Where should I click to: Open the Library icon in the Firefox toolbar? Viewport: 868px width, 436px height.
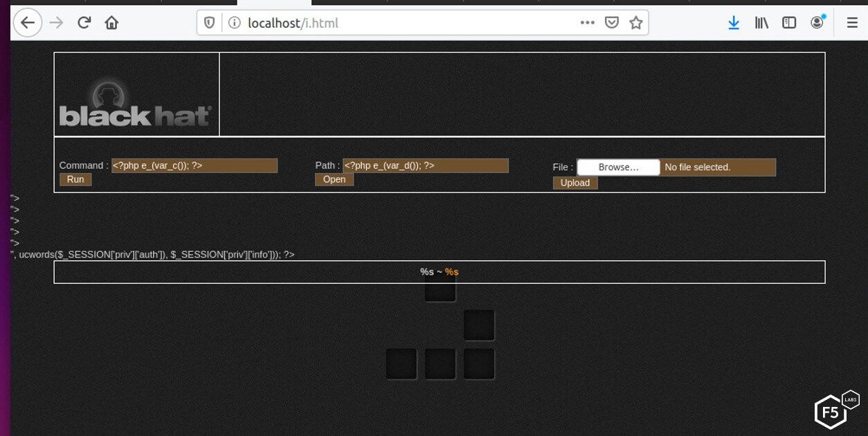(761, 22)
